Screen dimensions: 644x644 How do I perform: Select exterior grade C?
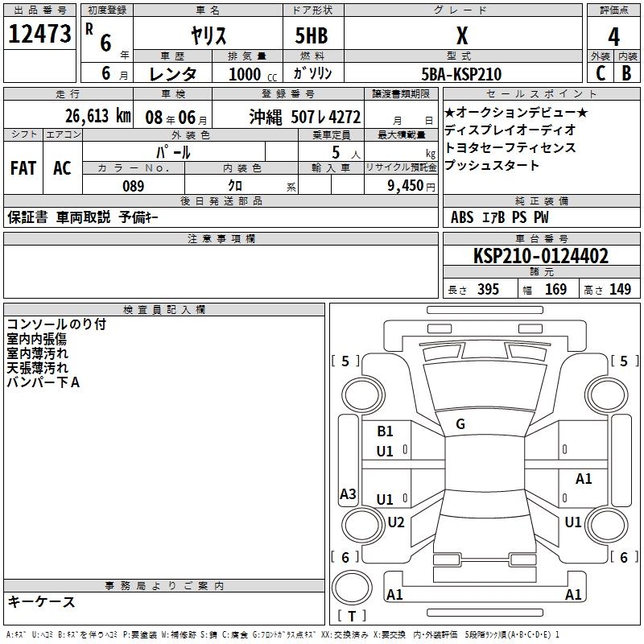click(601, 73)
